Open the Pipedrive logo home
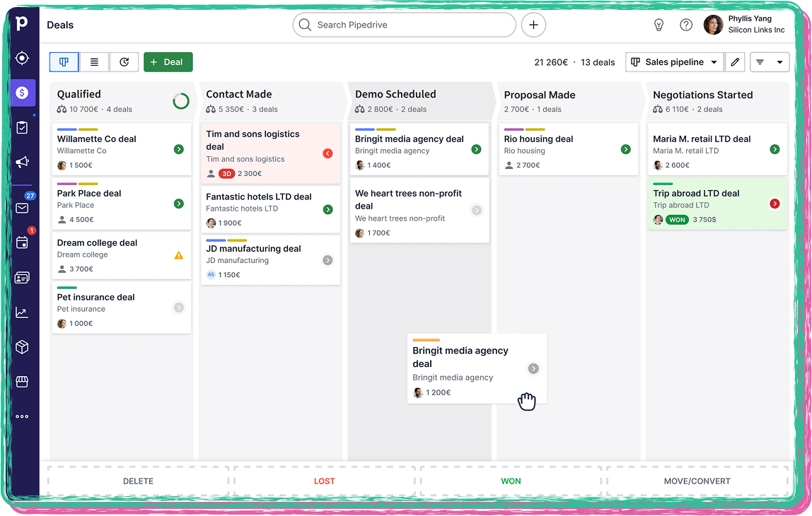The height and width of the screenshot is (516, 812). (x=21, y=23)
